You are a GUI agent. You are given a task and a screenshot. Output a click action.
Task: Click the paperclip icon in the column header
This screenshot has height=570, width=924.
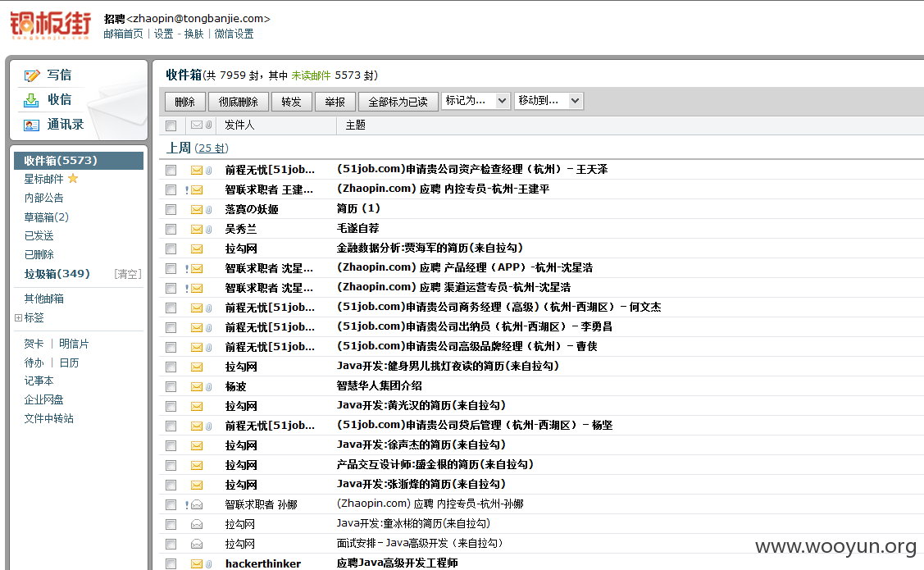(x=208, y=125)
